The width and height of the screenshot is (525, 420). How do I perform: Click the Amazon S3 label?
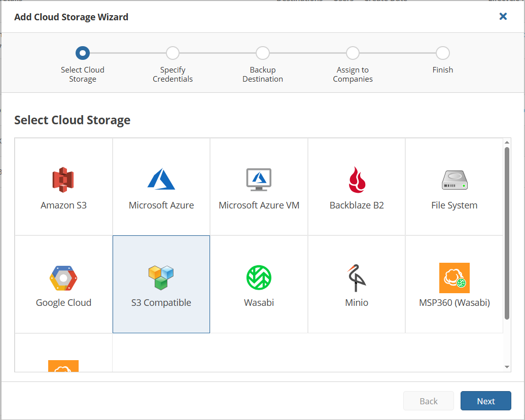pos(63,205)
